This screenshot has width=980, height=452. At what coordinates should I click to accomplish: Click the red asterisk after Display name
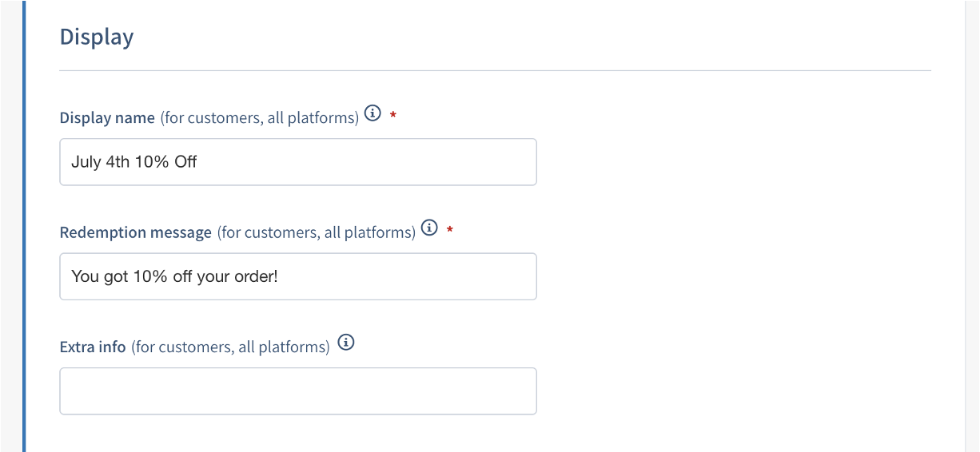[392, 117]
